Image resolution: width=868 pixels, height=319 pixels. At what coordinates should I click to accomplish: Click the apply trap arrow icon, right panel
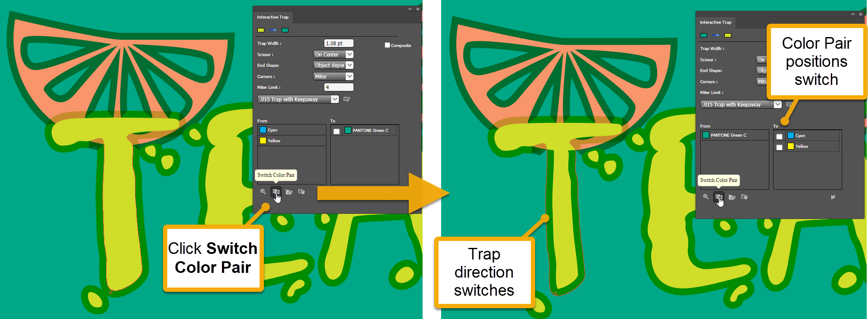(833, 197)
